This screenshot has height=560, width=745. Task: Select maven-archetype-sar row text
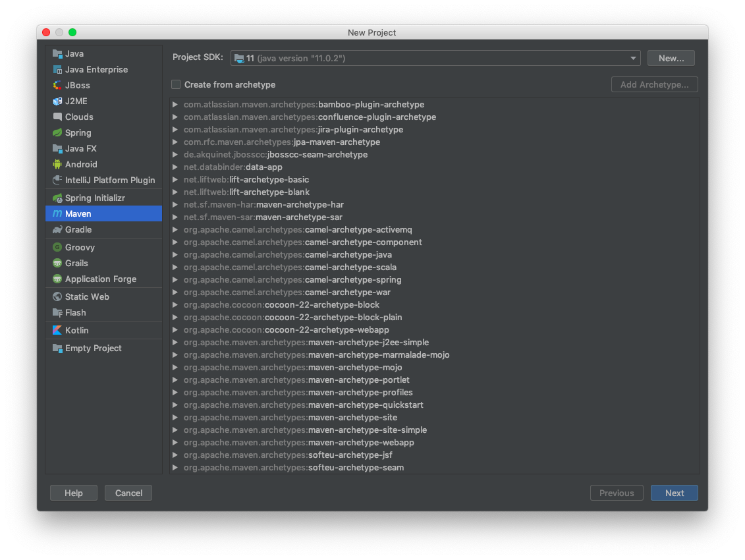click(263, 217)
